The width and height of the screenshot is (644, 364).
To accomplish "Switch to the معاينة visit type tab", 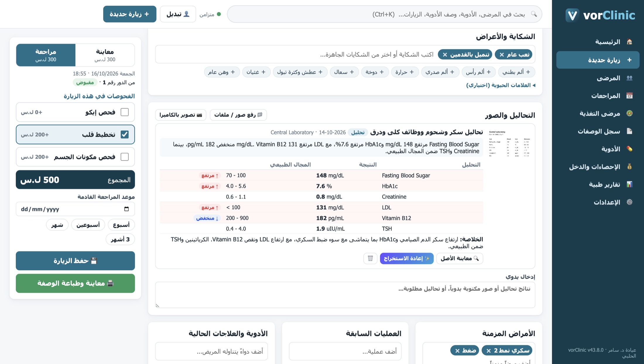I will pos(105,55).
